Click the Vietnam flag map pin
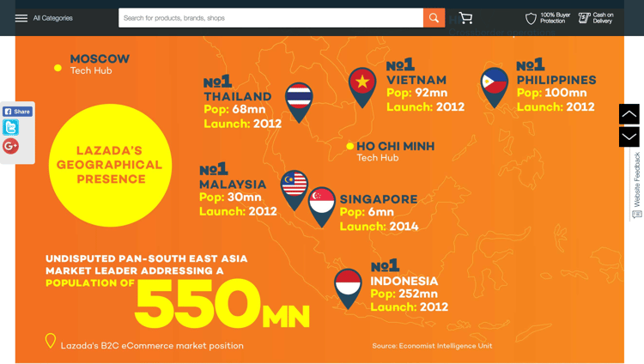 pos(362,87)
